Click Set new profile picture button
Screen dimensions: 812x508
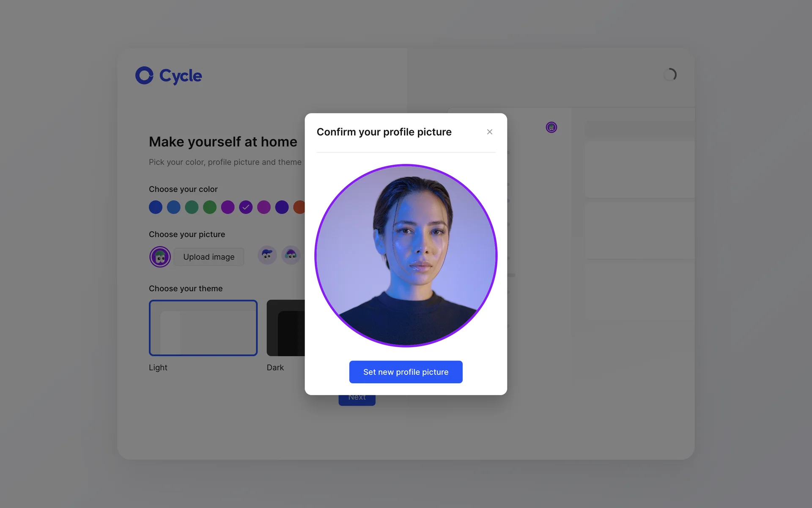tap(406, 372)
